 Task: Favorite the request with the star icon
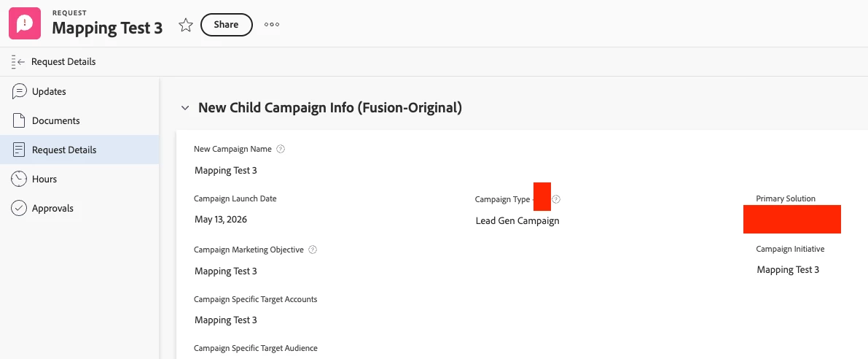pyautogui.click(x=186, y=25)
